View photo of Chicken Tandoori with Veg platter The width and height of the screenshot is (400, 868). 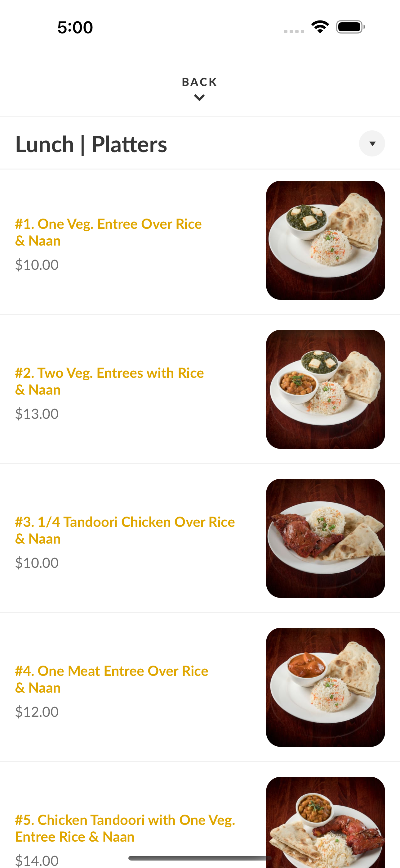point(325,822)
